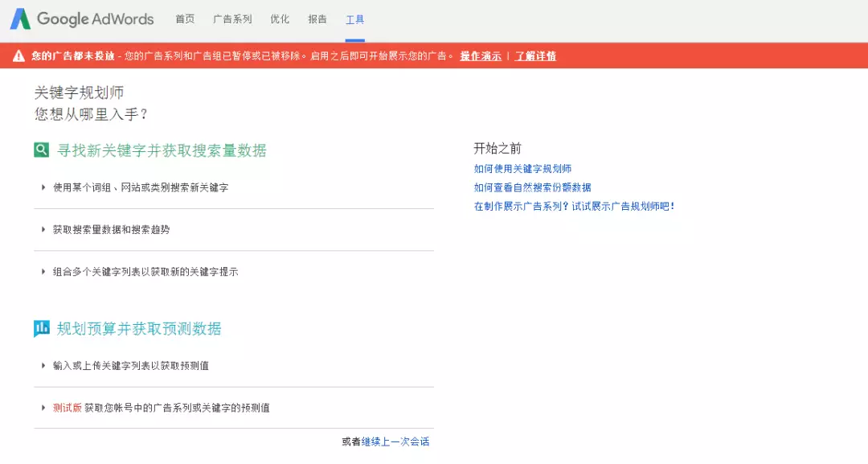868x464 pixels.
Task: Open the 首页 menu tab
Action: (x=185, y=19)
